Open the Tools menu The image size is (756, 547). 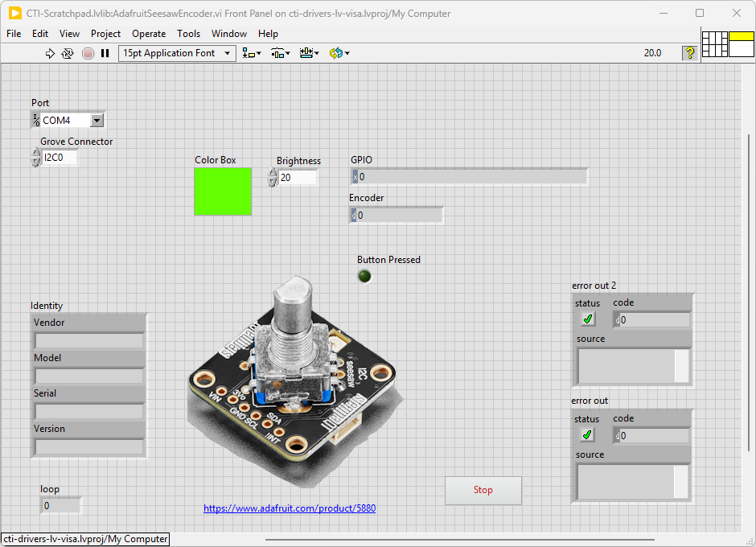coord(188,34)
